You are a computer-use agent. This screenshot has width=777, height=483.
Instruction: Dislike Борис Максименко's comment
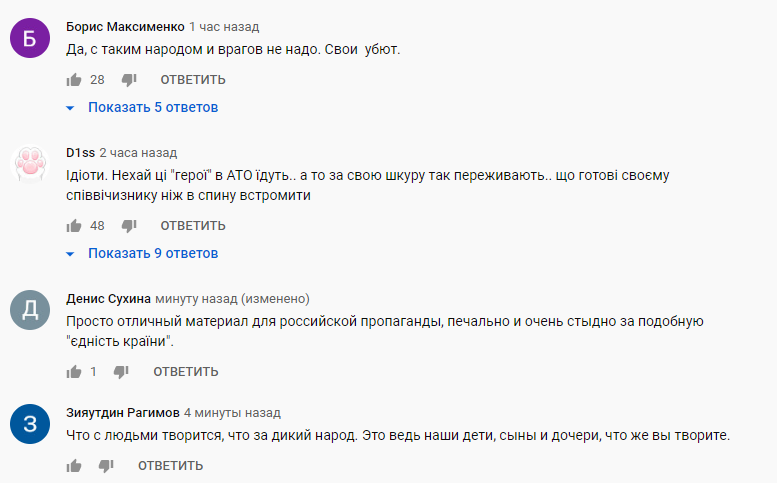(x=128, y=80)
